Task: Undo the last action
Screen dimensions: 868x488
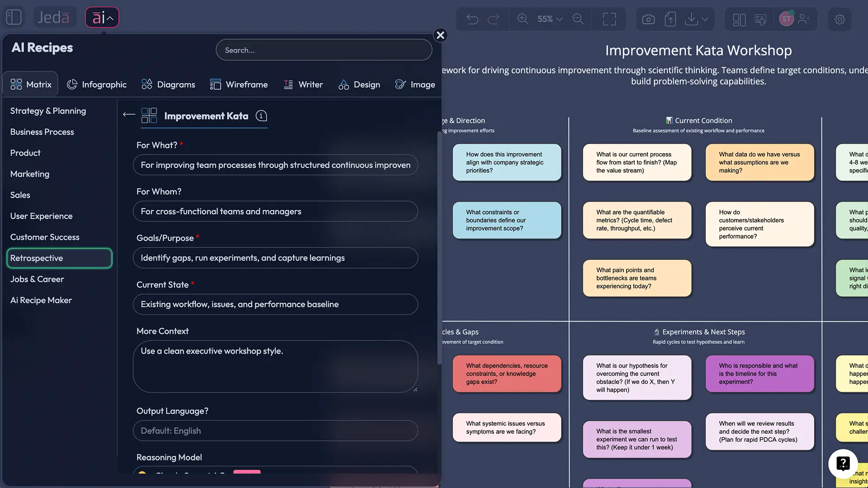Action: coord(472,19)
